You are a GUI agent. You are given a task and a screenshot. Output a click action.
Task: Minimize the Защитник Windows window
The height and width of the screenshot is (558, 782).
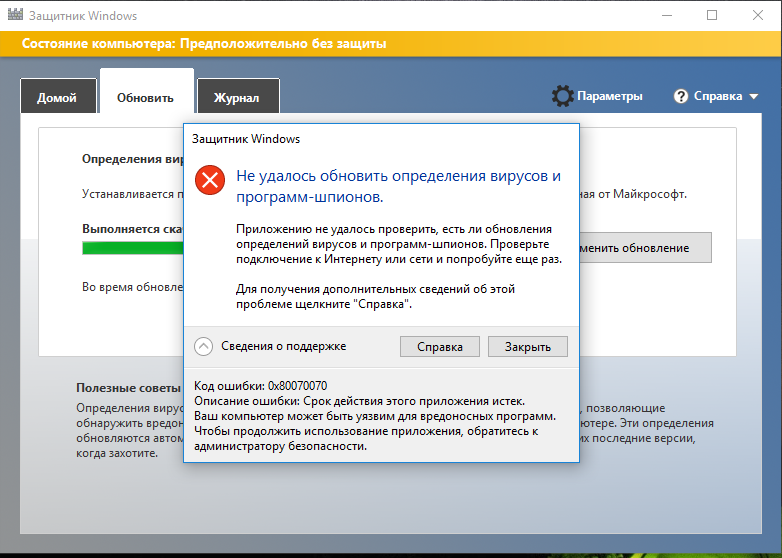tap(667, 15)
